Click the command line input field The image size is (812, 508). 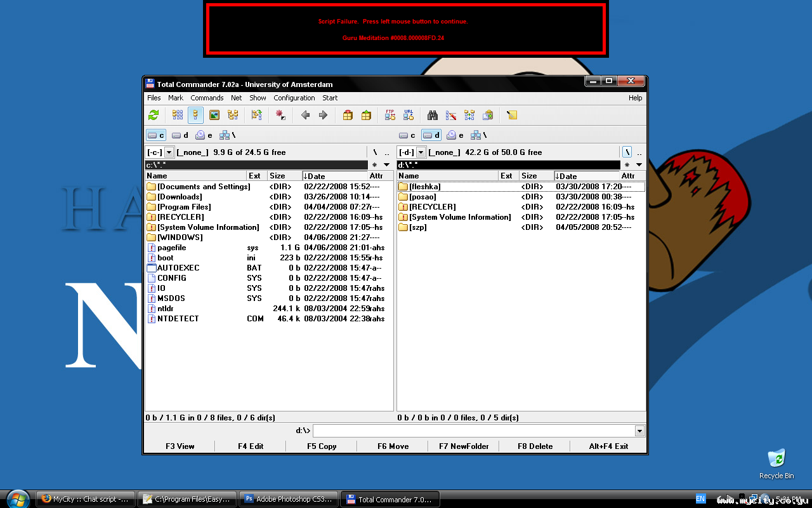point(473,431)
